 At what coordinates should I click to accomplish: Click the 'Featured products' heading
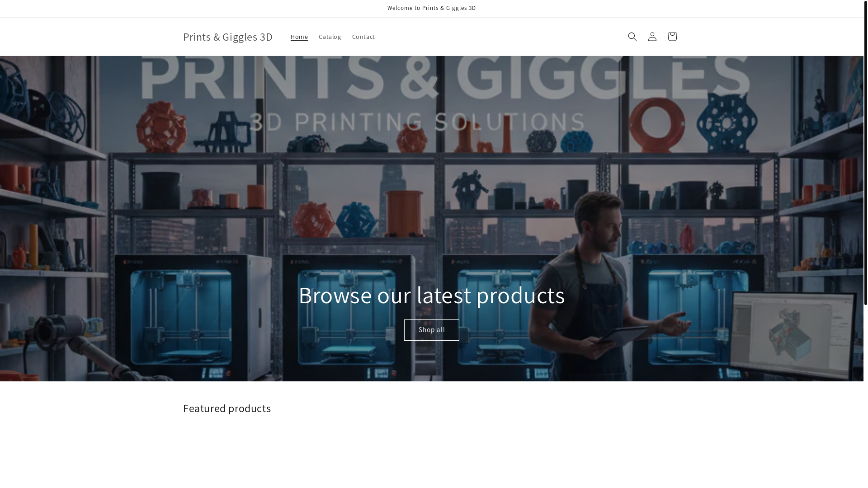pos(227,408)
